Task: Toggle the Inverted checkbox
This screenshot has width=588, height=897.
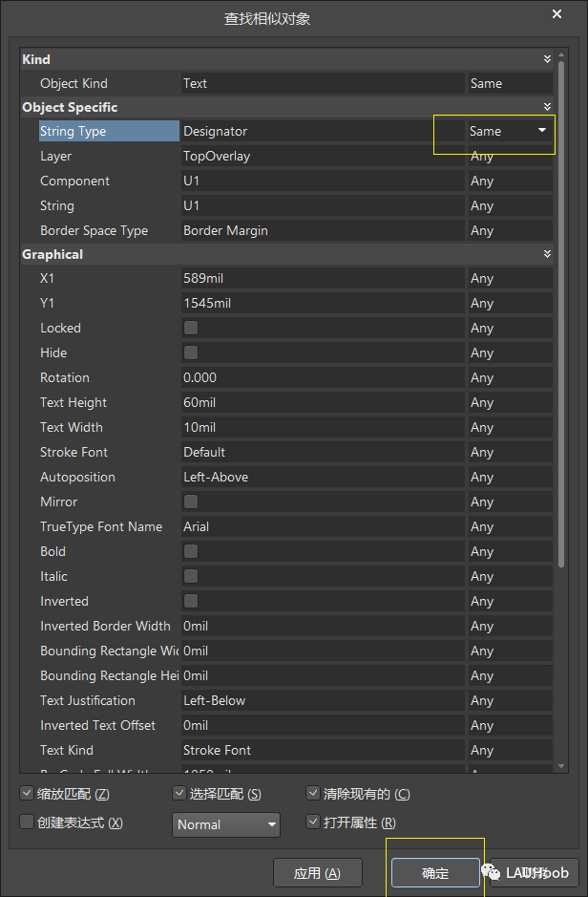Action: coord(191,601)
